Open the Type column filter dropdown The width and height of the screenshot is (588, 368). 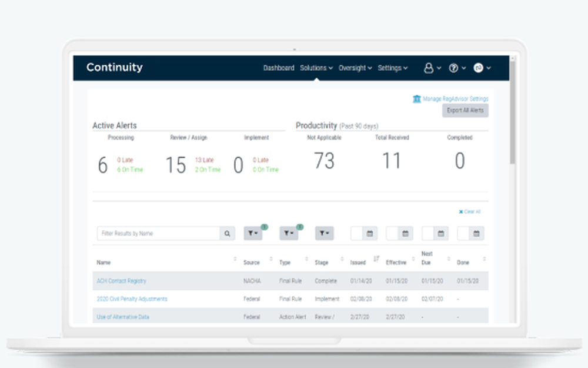pyautogui.click(x=288, y=234)
